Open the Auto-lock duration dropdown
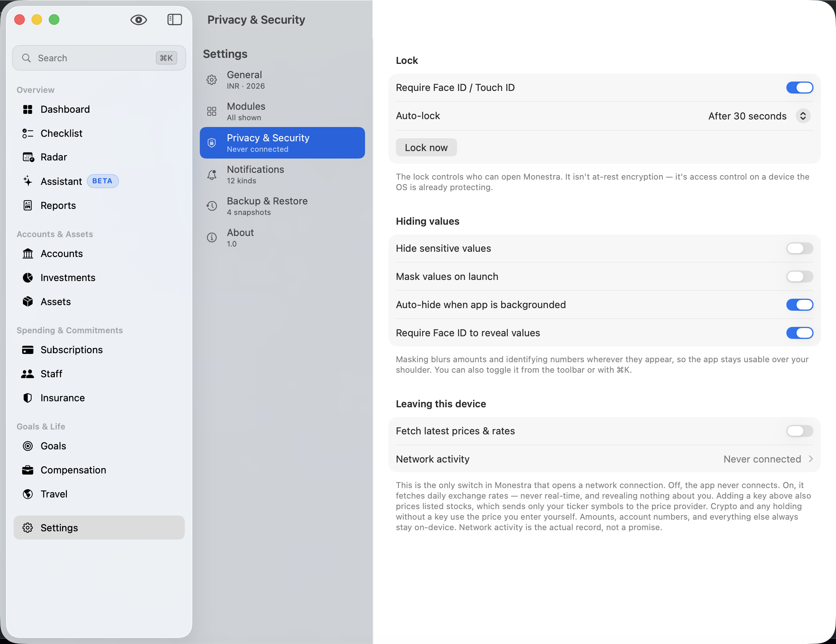This screenshot has width=836, height=644. (759, 116)
